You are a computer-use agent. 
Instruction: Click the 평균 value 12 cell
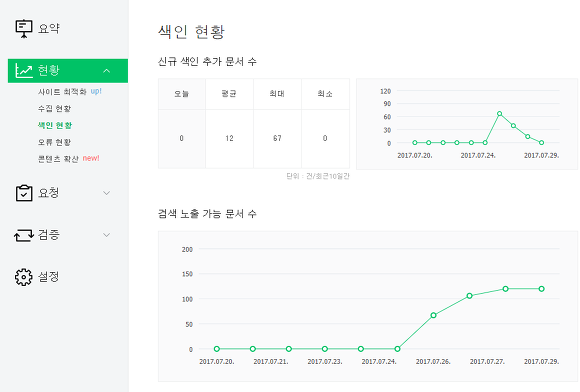tap(229, 139)
